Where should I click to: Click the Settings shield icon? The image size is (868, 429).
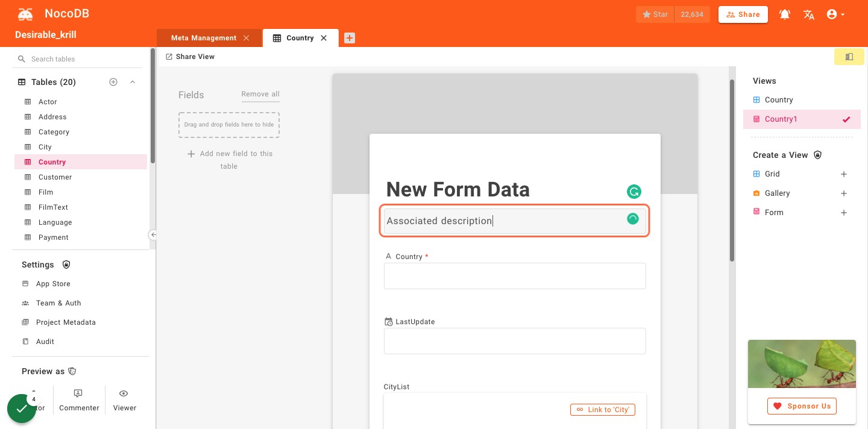(x=66, y=265)
